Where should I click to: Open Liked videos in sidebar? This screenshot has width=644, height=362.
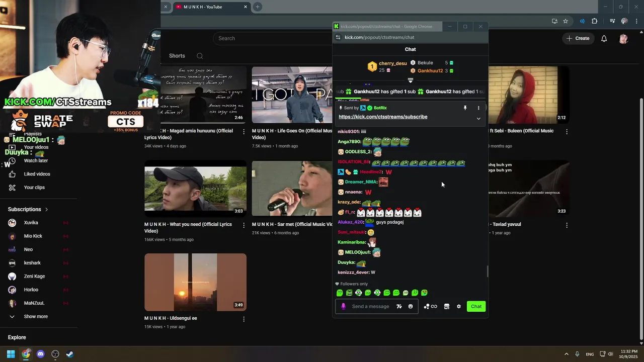(x=37, y=174)
